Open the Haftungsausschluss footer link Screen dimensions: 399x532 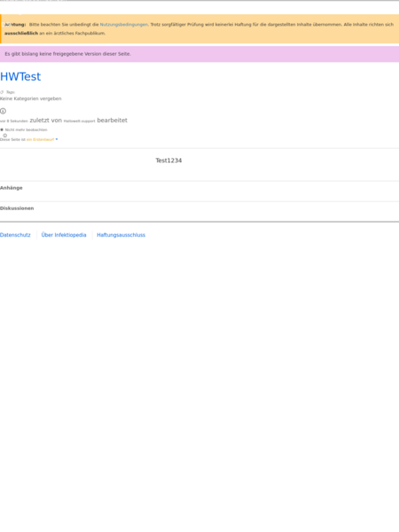pyautogui.click(x=121, y=235)
